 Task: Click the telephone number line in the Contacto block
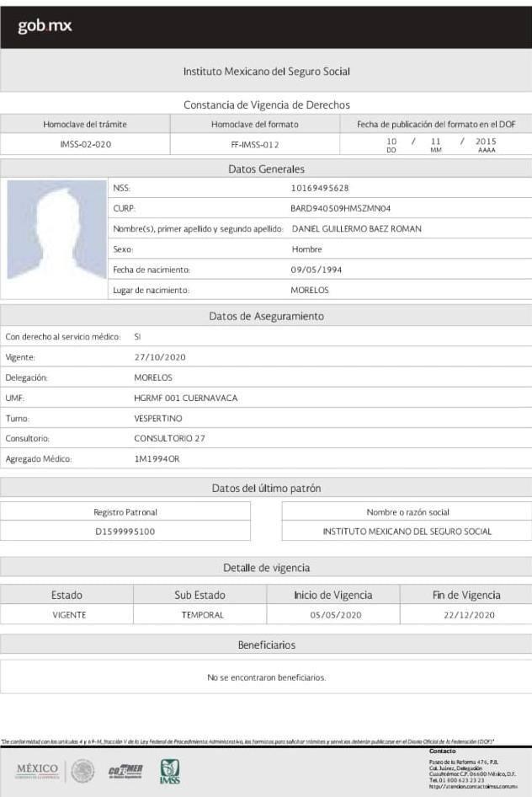click(x=456, y=780)
